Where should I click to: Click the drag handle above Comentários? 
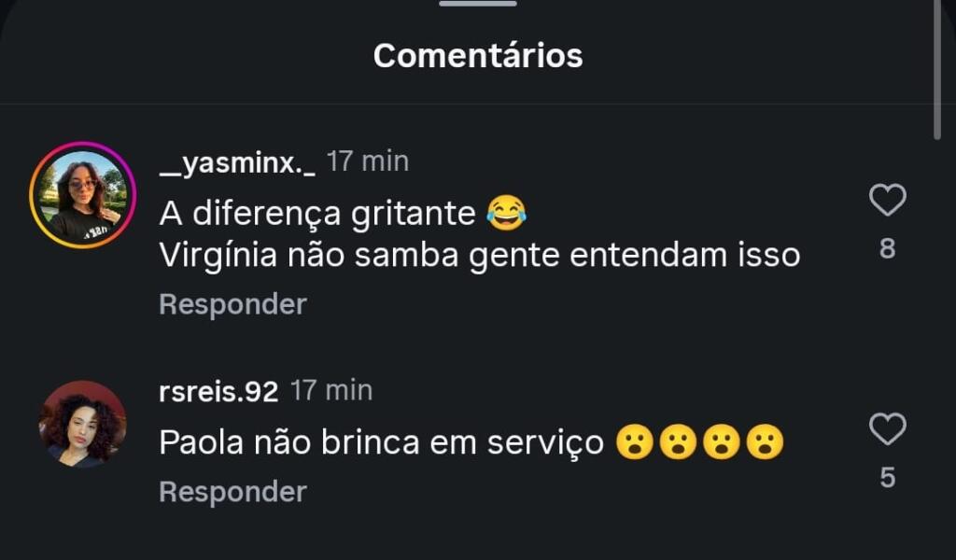click(478, 4)
